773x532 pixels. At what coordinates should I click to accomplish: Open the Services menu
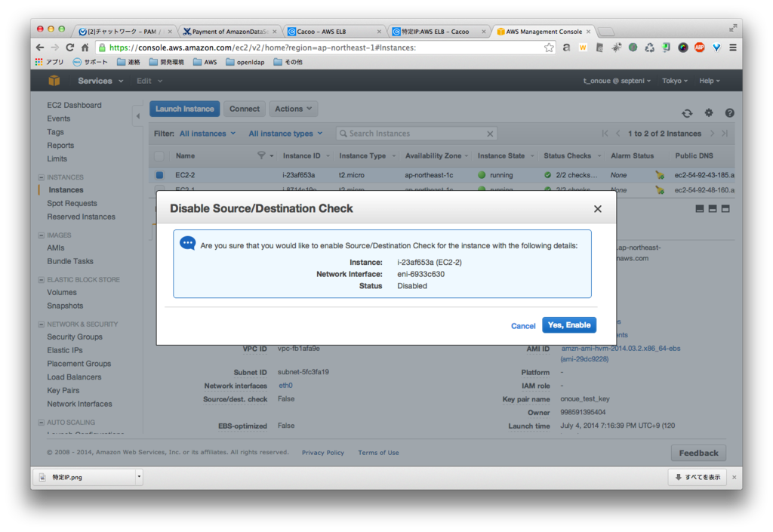100,81
